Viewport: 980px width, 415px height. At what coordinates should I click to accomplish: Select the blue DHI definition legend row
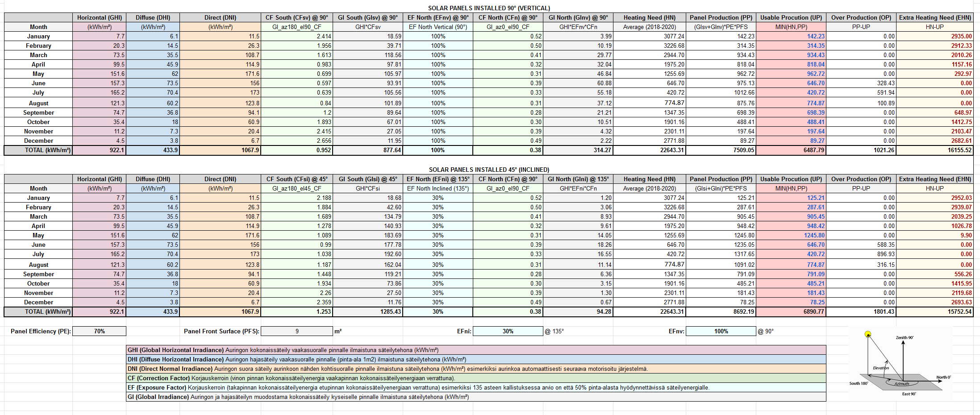(476, 360)
